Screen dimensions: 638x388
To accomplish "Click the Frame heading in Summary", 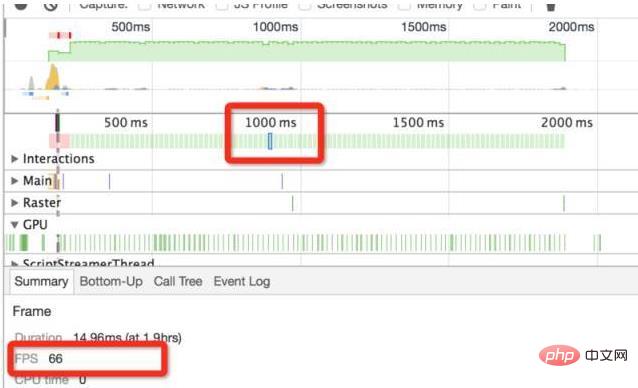I will tap(32, 312).
